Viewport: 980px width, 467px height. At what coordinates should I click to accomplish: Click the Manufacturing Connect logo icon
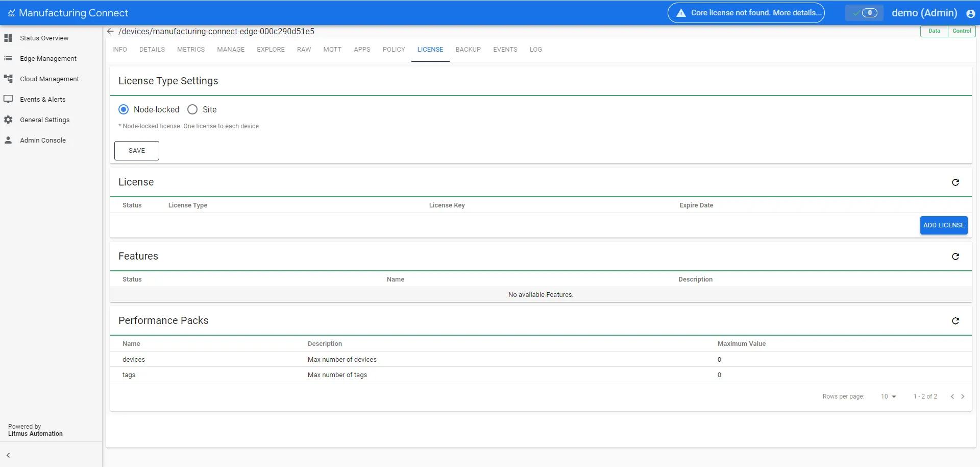point(12,13)
